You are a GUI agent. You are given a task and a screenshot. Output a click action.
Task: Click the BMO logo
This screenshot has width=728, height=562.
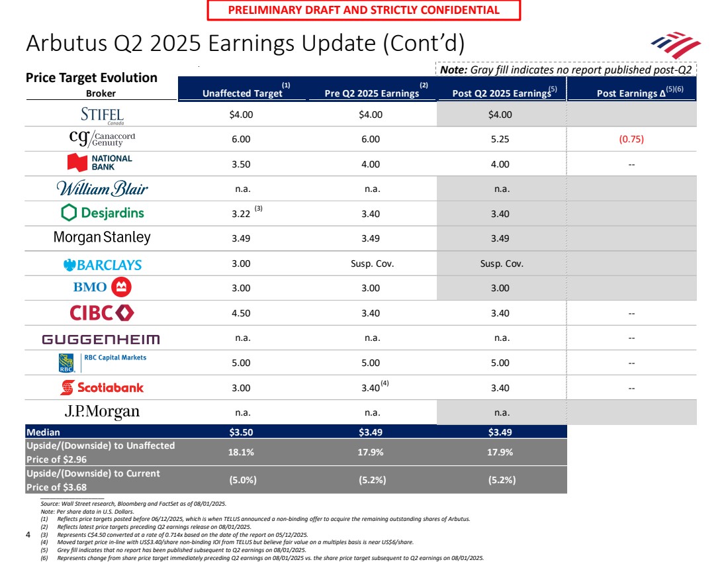102,287
